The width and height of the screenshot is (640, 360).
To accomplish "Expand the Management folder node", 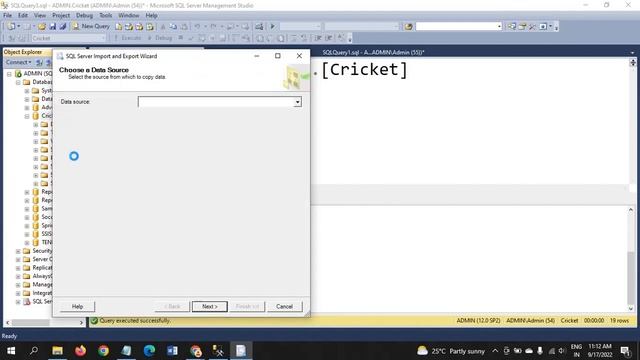I will [18, 284].
